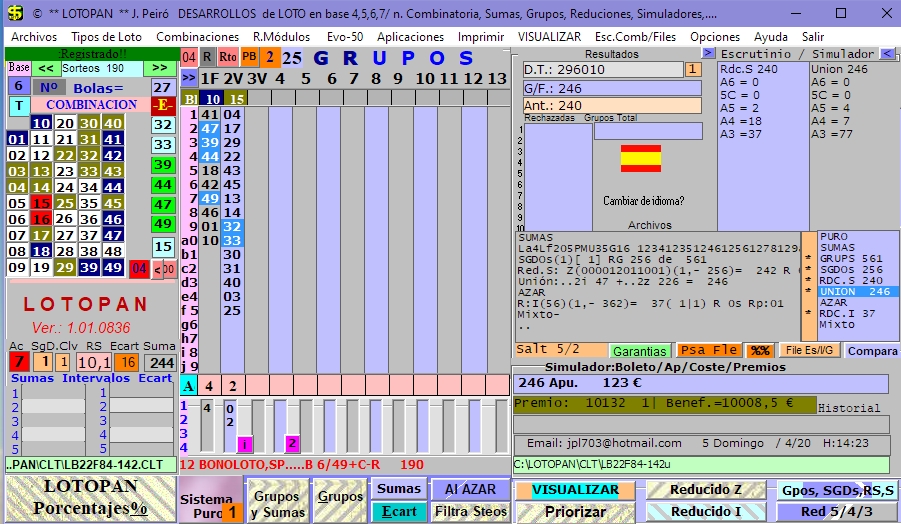
Task: Toggle ball number 23 in the grid
Action: pyautogui.click(x=65, y=171)
